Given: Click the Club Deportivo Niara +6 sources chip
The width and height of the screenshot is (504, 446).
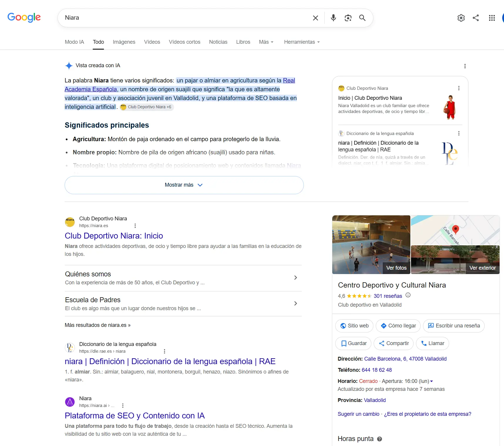Looking at the screenshot, I should (146, 107).
